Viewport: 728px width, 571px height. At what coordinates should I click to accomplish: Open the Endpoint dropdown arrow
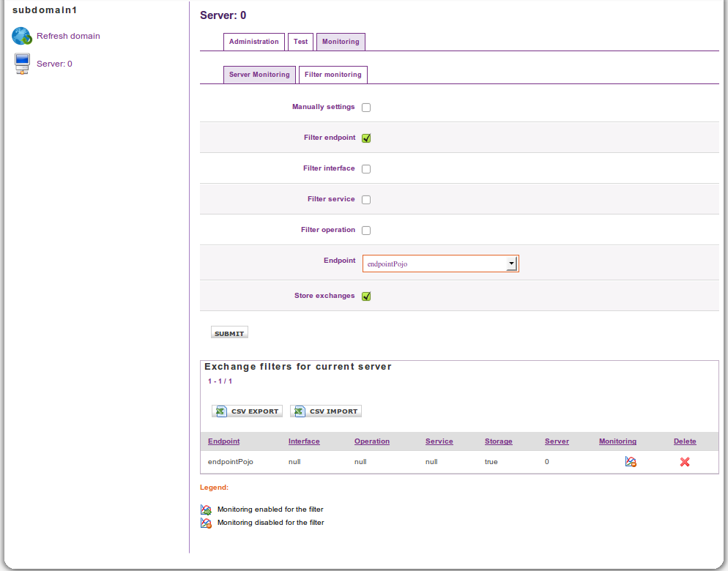coord(511,264)
